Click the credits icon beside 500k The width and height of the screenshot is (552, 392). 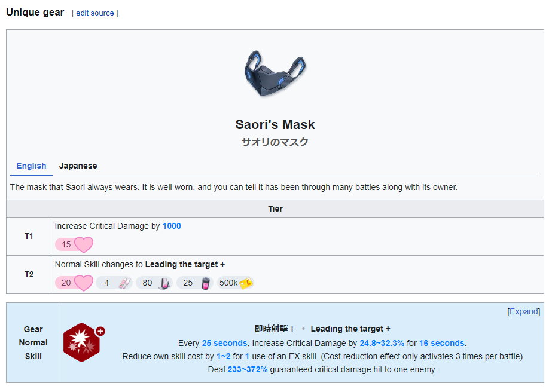pos(246,283)
